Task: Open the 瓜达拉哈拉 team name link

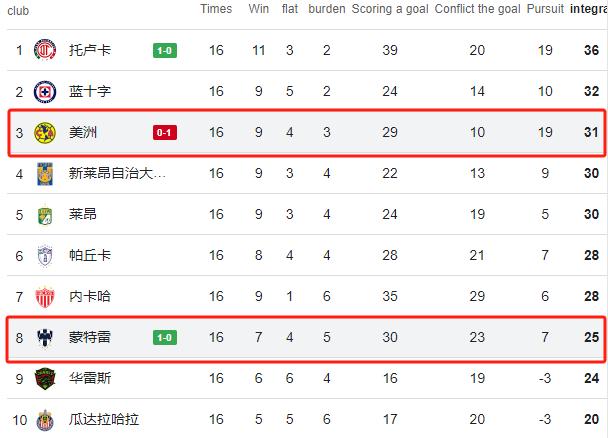Action: (104, 419)
